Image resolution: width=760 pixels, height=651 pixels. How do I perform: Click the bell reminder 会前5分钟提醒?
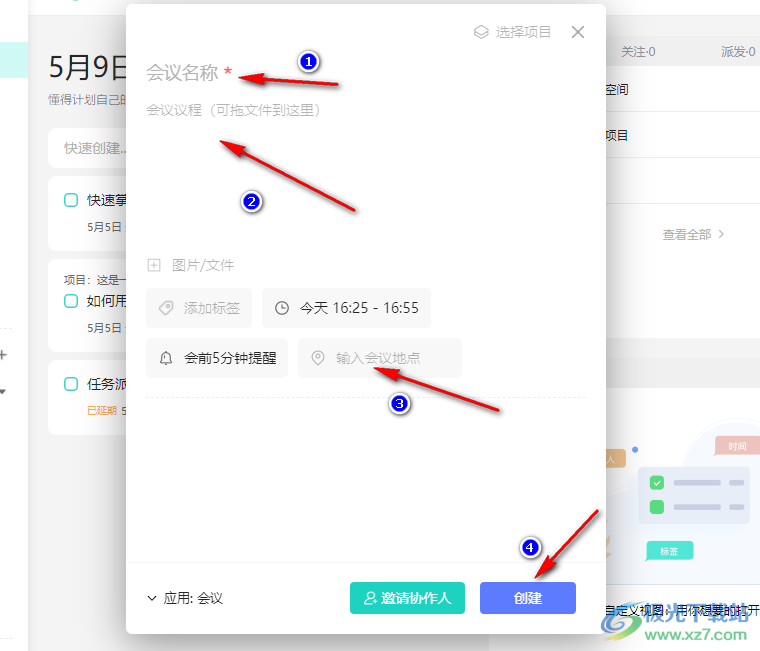click(217, 358)
